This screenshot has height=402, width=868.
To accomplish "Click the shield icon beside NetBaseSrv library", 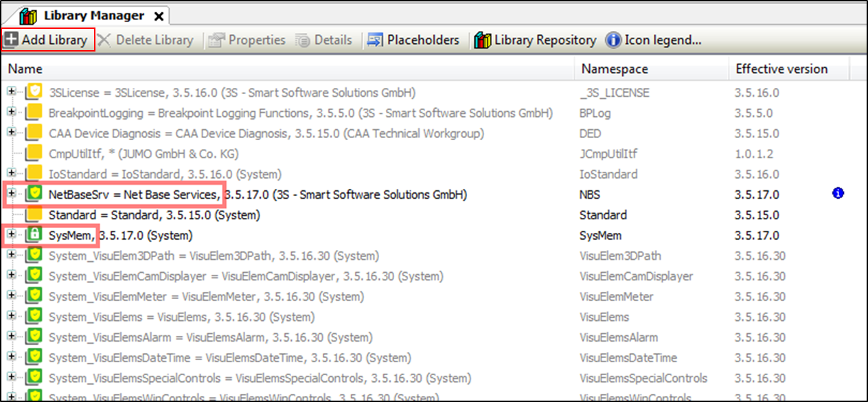I will point(34,194).
